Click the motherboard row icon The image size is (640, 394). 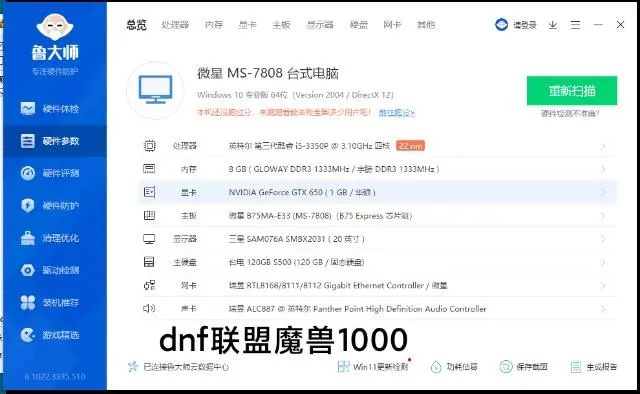click(x=149, y=215)
